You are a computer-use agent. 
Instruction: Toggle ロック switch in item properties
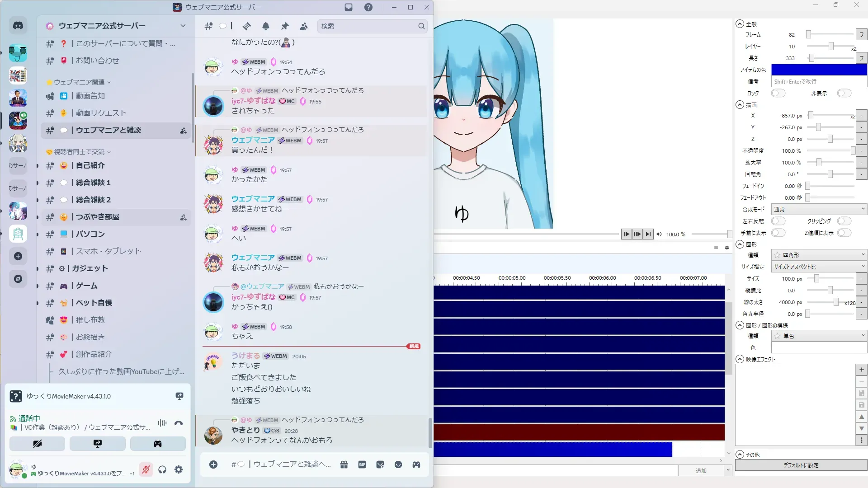778,93
